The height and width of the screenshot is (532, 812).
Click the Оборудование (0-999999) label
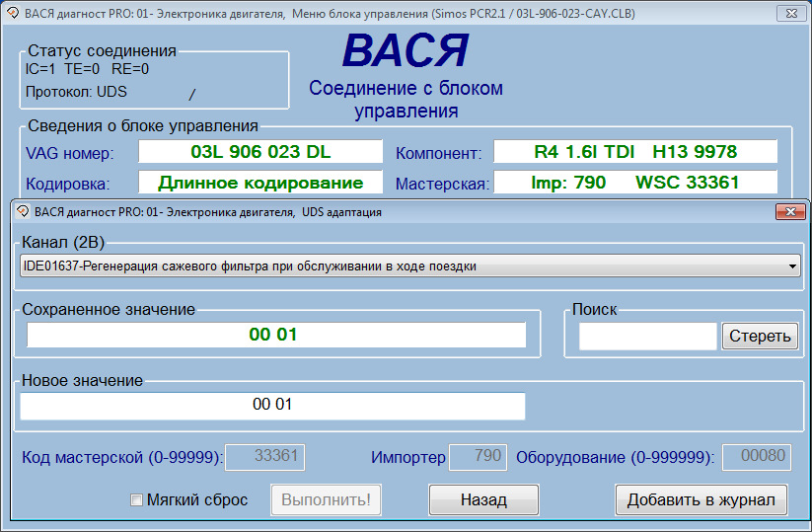point(616,457)
